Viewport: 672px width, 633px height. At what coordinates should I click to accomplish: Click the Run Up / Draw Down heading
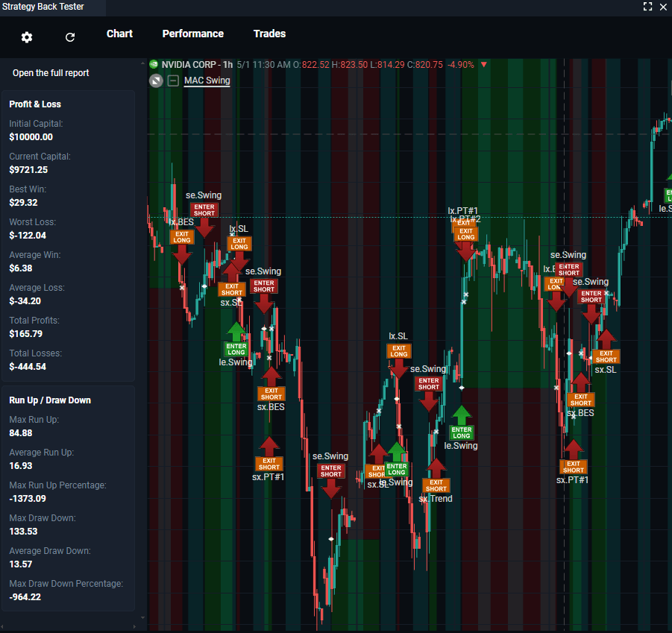(x=50, y=400)
